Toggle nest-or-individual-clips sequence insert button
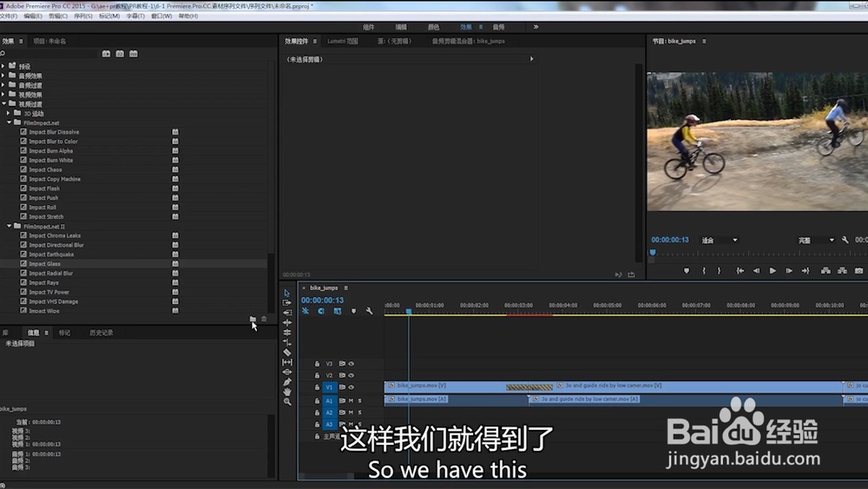This screenshot has width=868, height=489. pos(305,311)
